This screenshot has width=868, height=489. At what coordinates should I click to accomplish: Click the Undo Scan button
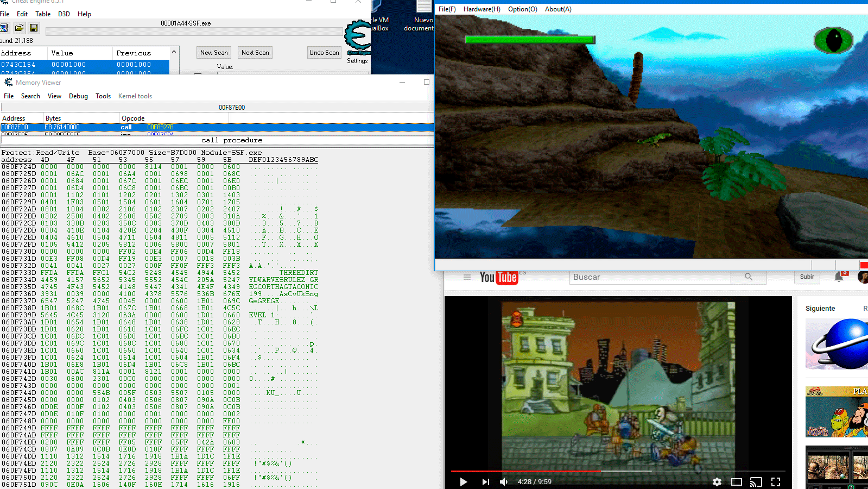point(324,53)
